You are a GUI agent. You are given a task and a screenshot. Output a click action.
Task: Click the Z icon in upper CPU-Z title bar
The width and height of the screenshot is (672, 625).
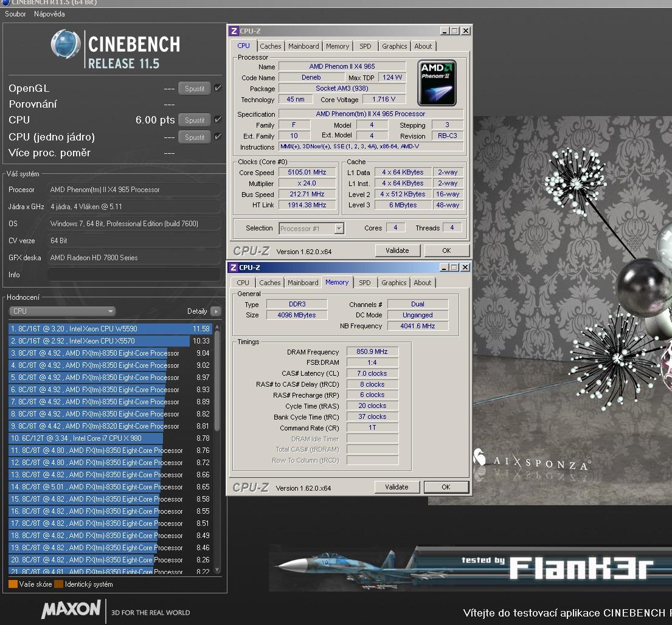[x=234, y=31]
